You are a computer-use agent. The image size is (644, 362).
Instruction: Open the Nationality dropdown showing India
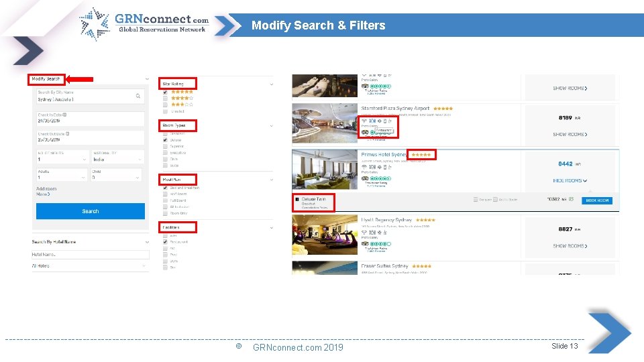[x=117, y=160]
